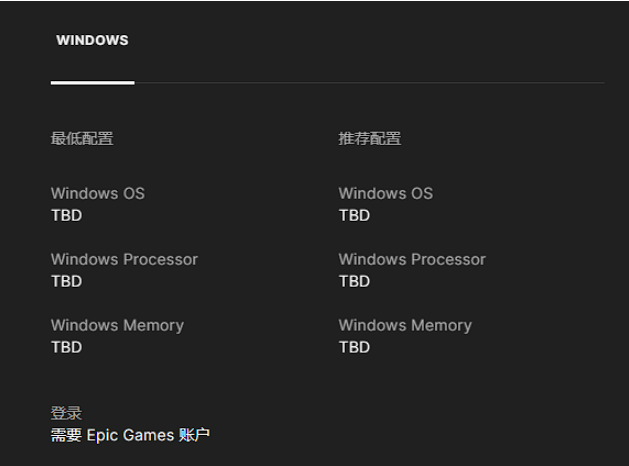Click the 登录 label
629x466 pixels.
pos(66,413)
